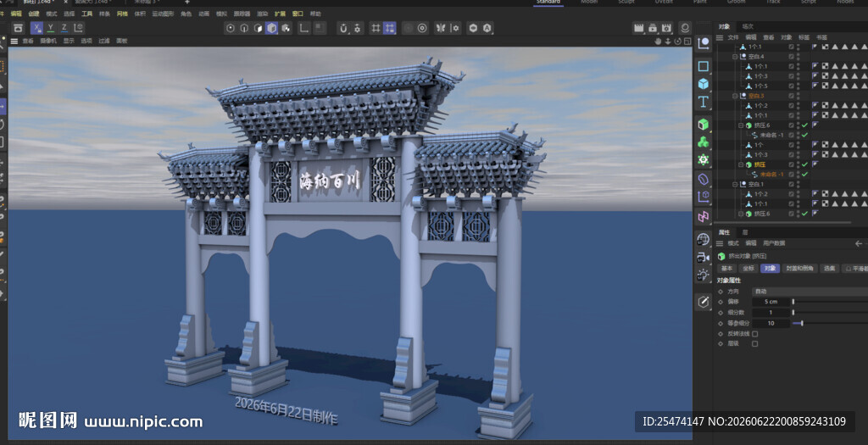Open the 编辑 menu in main menu bar
This screenshot has width=868, height=445.
click(x=17, y=14)
